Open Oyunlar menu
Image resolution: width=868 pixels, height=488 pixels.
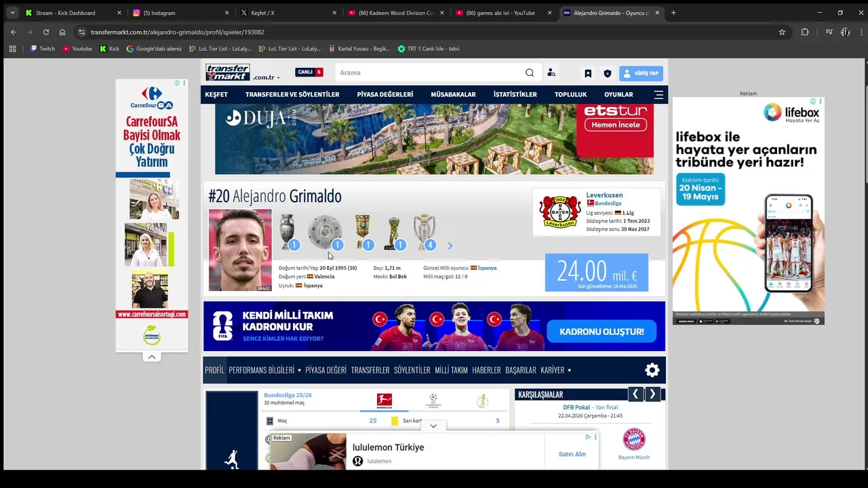coord(618,95)
